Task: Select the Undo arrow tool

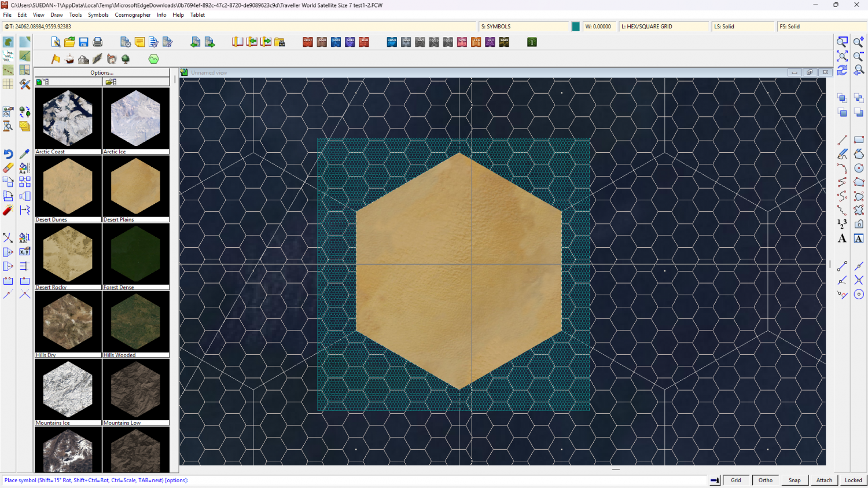Action: pos(8,154)
